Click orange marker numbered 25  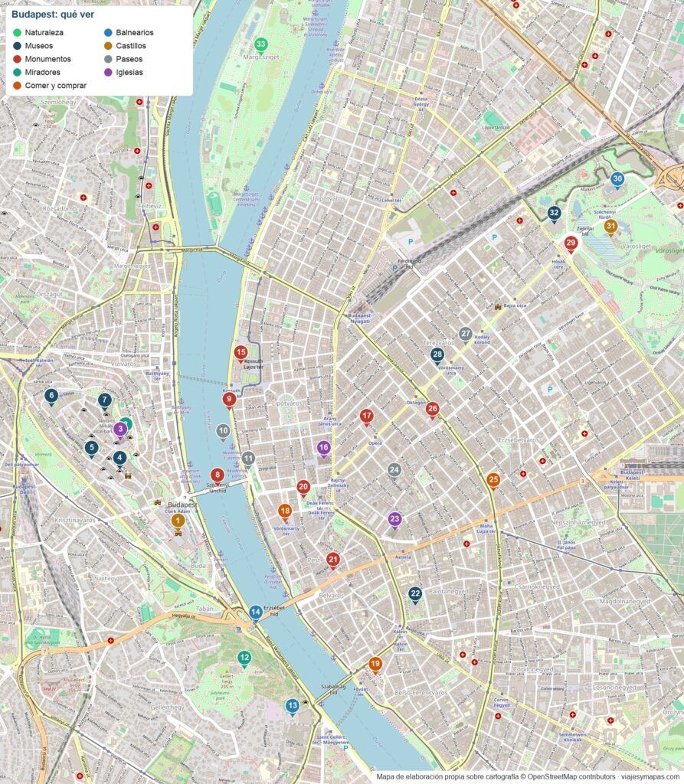493,481
